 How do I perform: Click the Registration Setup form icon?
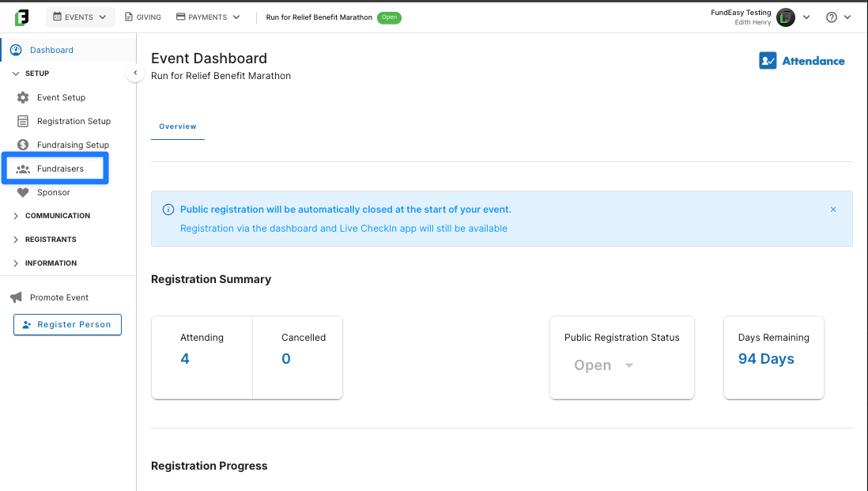(x=23, y=121)
